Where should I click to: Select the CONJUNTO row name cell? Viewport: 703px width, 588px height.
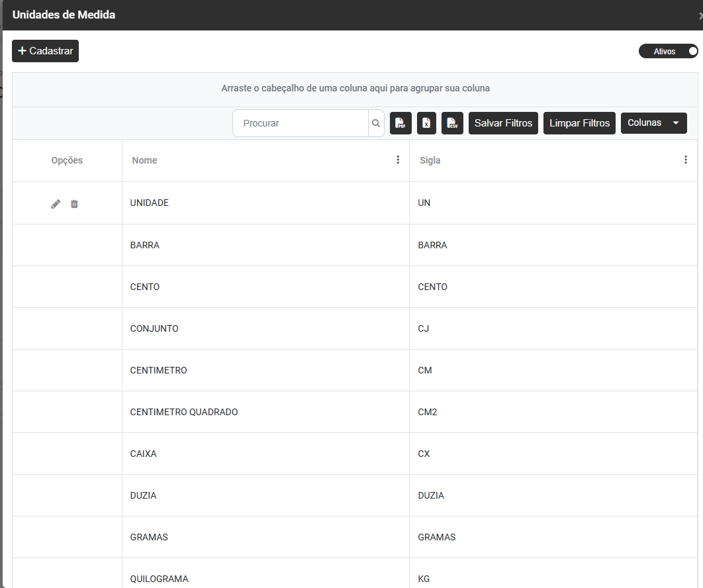click(154, 328)
